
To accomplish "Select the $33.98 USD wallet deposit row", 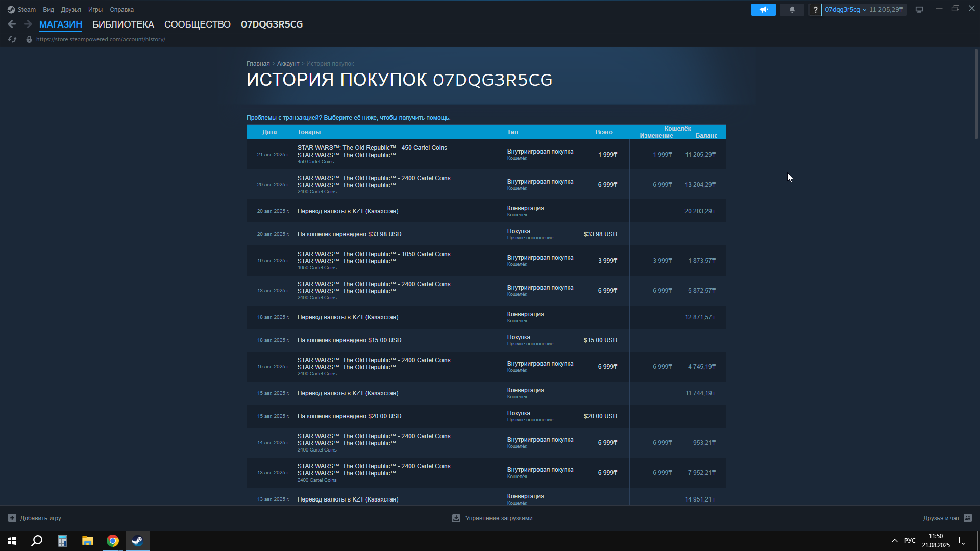I will coord(486,234).
